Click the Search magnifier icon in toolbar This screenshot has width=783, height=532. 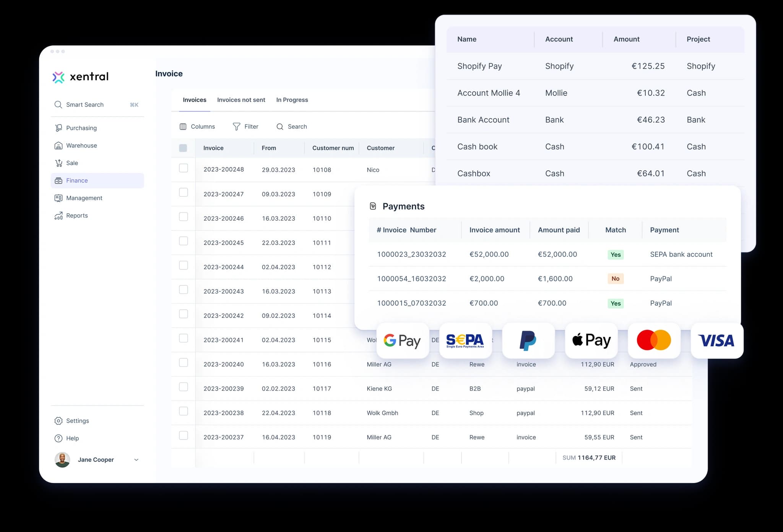(280, 127)
